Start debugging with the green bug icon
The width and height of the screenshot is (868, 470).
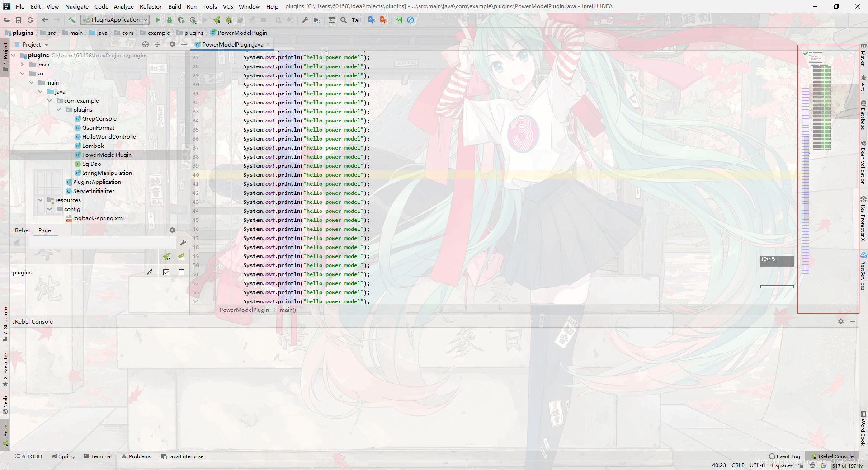coord(170,20)
